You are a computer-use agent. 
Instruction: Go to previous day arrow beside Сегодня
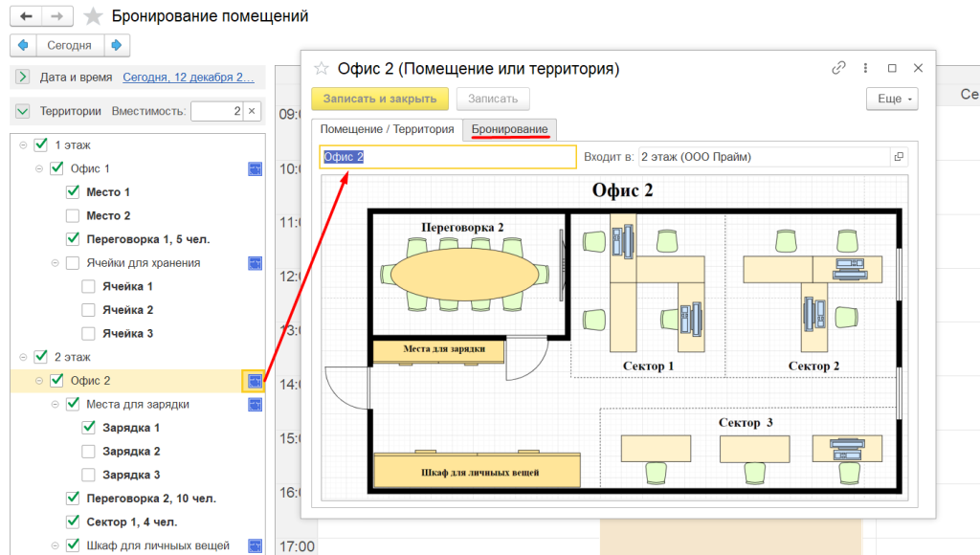23,45
